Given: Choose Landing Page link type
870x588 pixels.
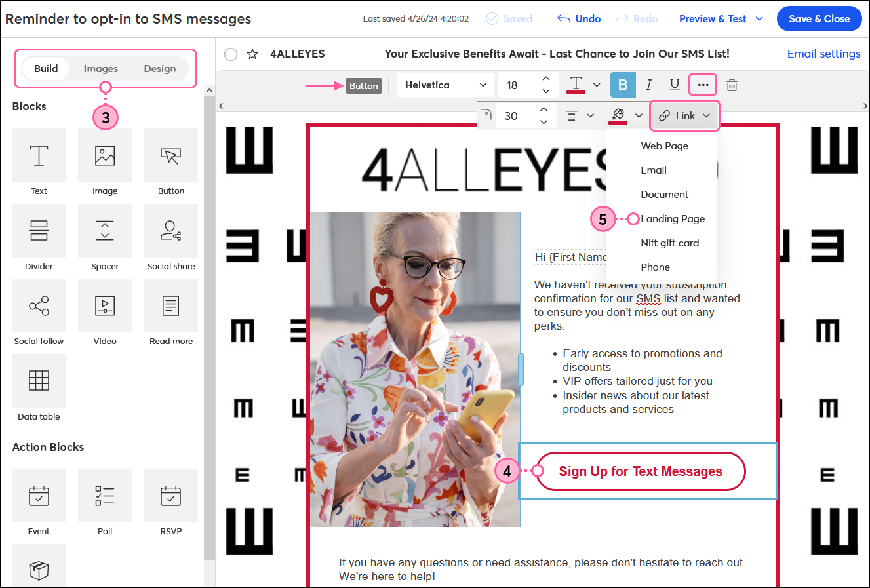Looking at the screenshot, I should point(673,218).
